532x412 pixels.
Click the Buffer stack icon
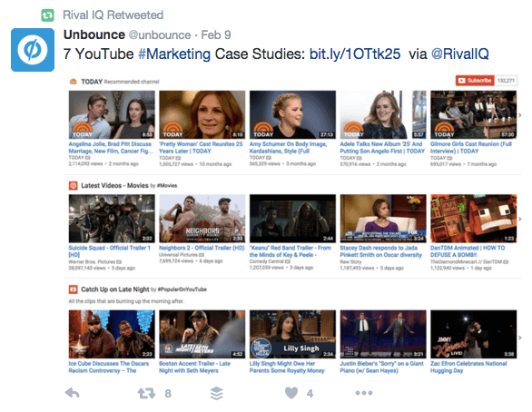pos(217,393)
